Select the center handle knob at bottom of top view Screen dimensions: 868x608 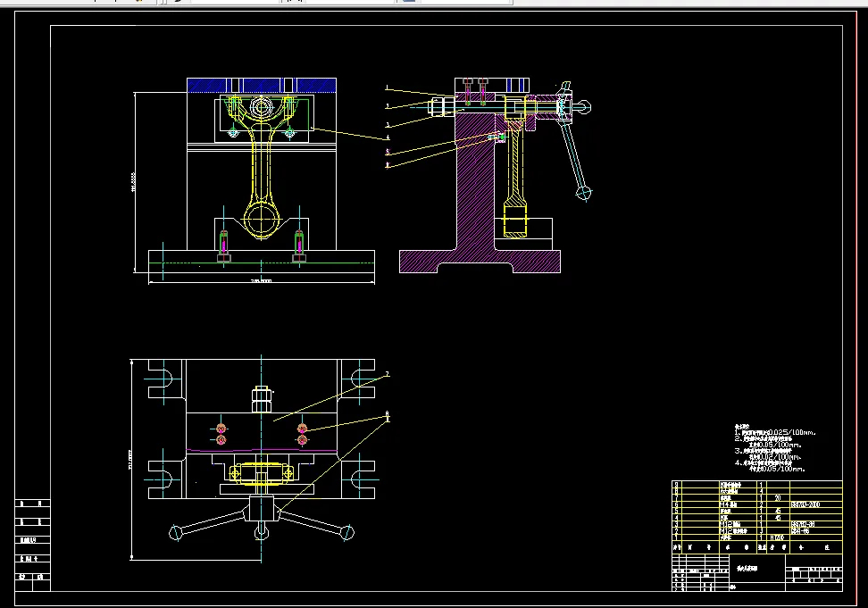click(x=262, y=532)
